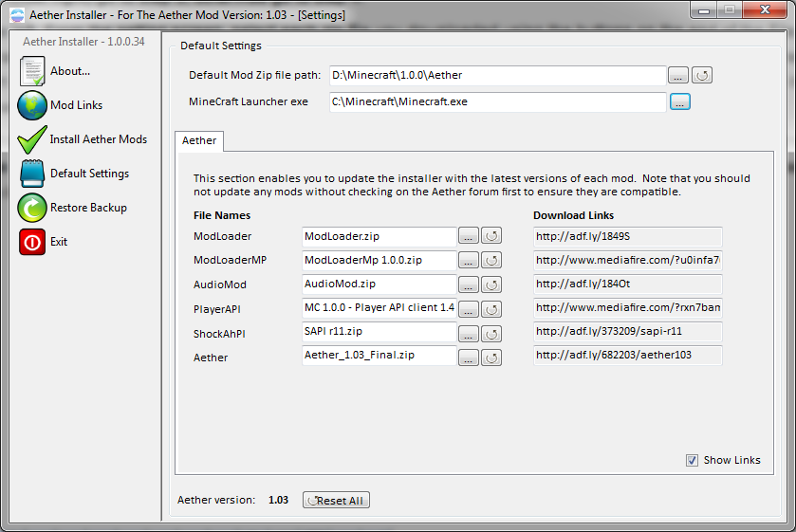
Task: Close the Aether Installer window
Action: click(765, 9)
